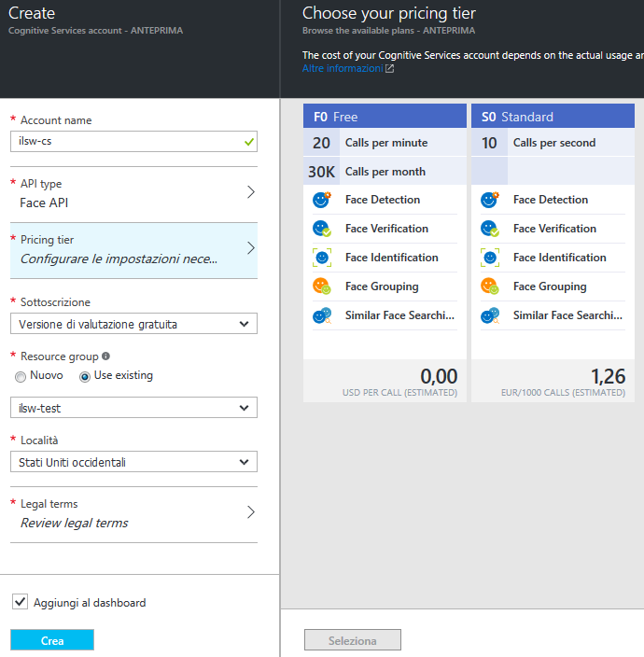Click Face Grouping text in Free plan
The width and height of the screenshot is (644, 657).
[x=382, y=287]
